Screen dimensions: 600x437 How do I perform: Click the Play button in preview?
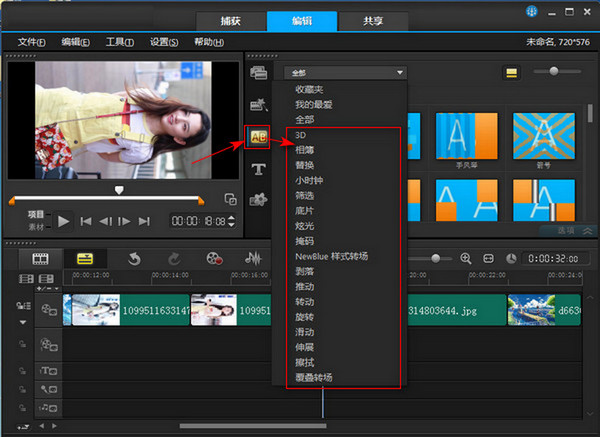click(x=63, y=221)
